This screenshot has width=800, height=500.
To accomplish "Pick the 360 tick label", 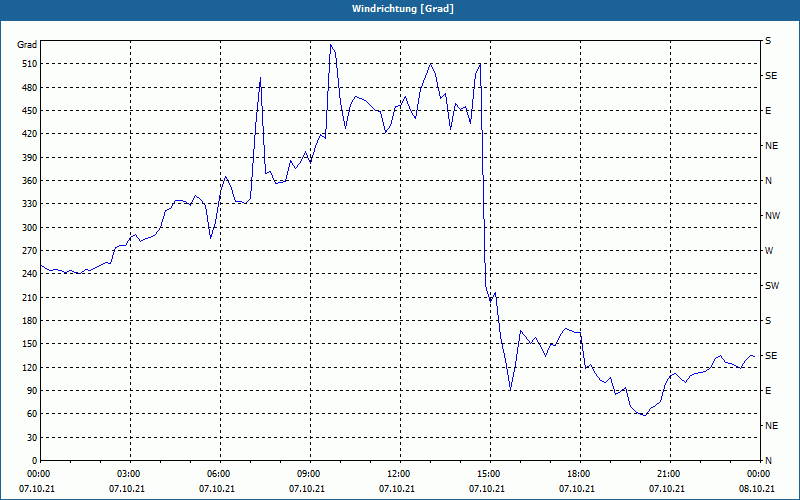I will pyautogui.click(x=30, y=181).
